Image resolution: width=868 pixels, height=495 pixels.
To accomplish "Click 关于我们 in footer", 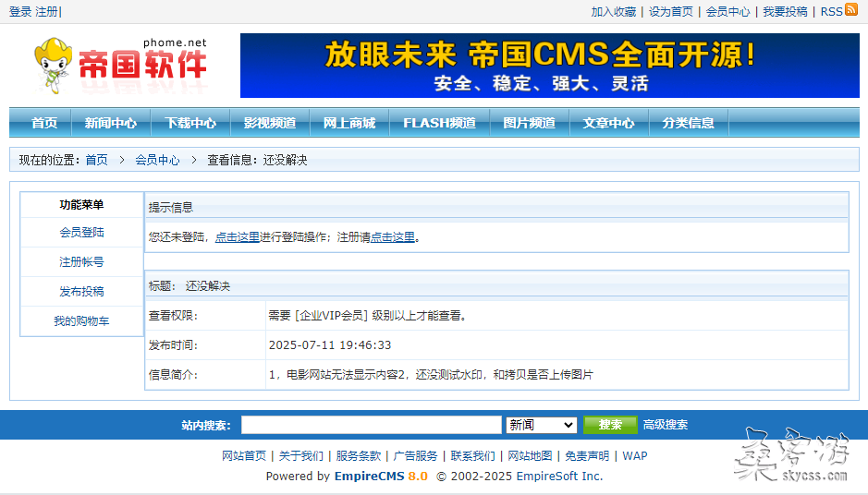I will pyautogui.click(x=301, y=455).
